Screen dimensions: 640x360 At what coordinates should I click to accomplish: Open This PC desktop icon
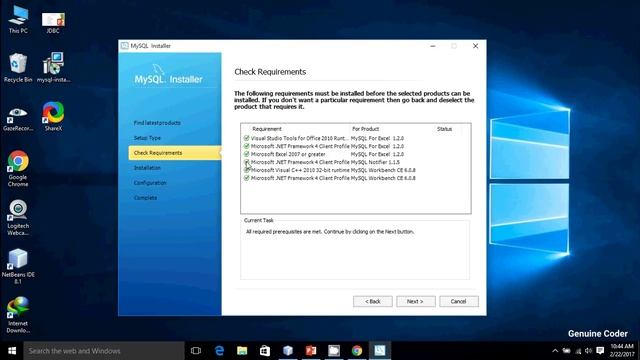(18, 19)
